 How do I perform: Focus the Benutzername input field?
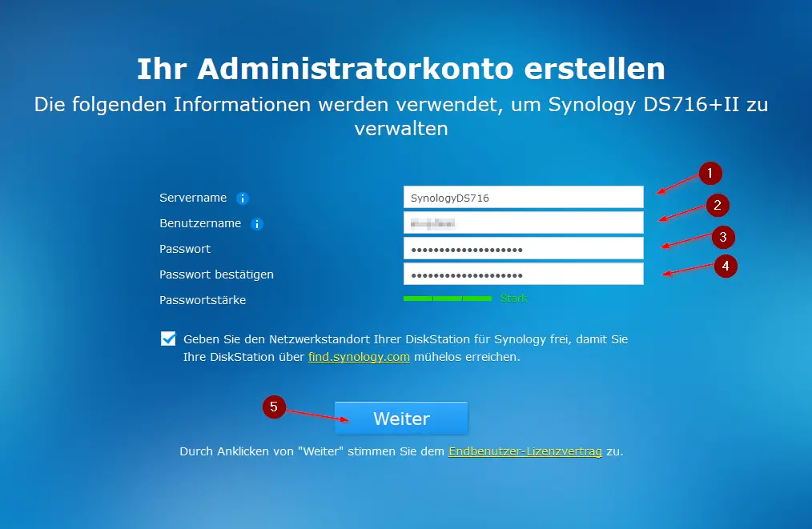pyautogui.click(x=524, y=223)
